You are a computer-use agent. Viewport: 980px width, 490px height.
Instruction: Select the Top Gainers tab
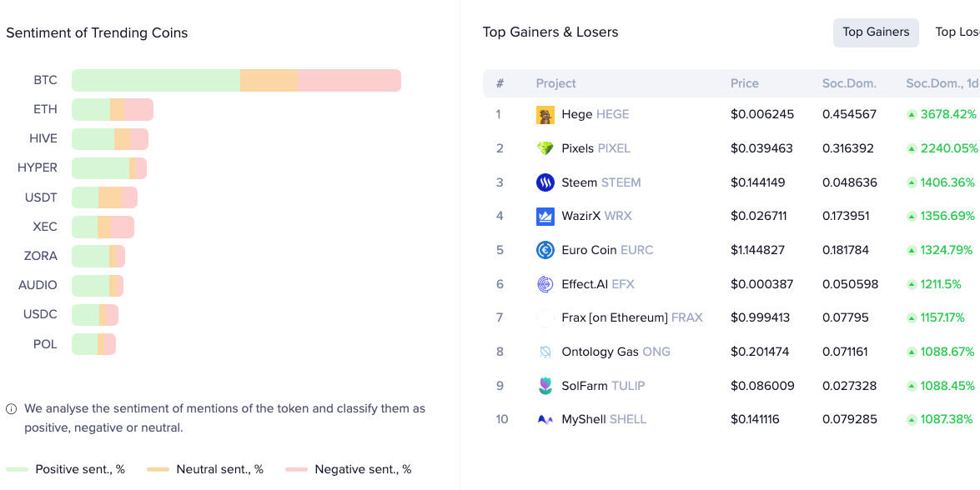pyautogui.click(x=876, y=32)
